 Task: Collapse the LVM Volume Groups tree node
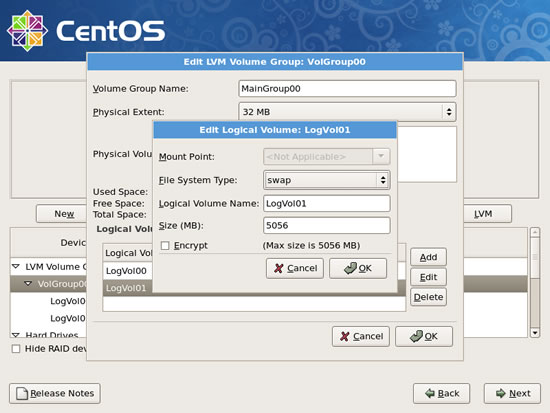pos(16,266)
